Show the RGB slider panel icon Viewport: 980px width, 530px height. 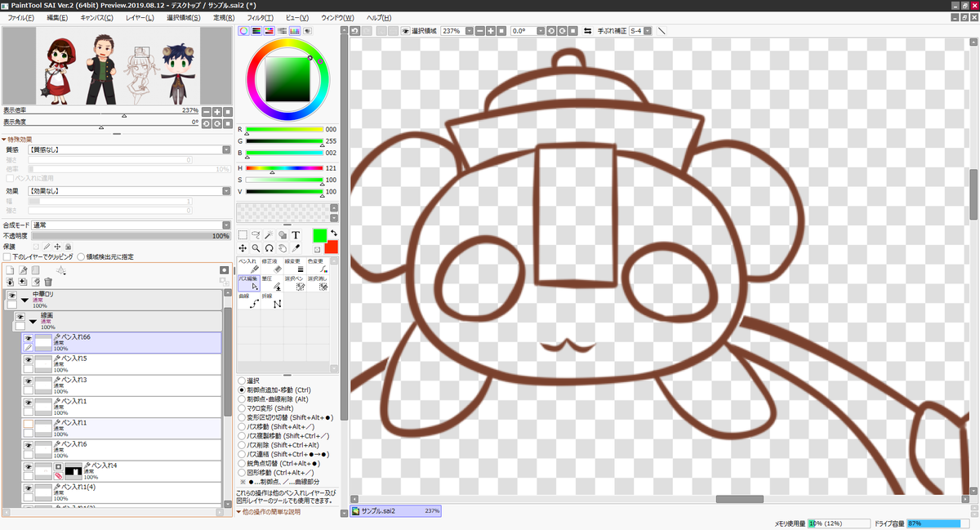(x=256, y=30)
